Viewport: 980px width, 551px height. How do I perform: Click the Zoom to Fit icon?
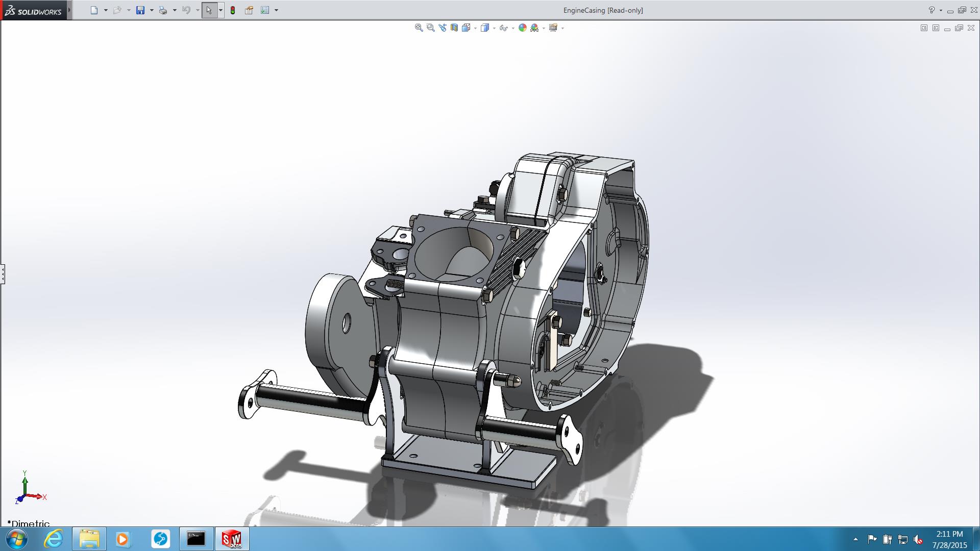(x=419, y=28)
